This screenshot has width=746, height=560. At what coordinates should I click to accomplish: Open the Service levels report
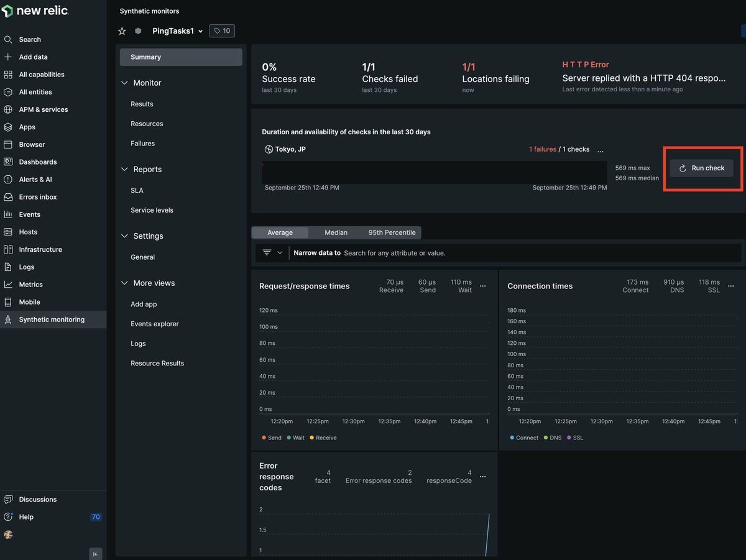coord(152,210)
